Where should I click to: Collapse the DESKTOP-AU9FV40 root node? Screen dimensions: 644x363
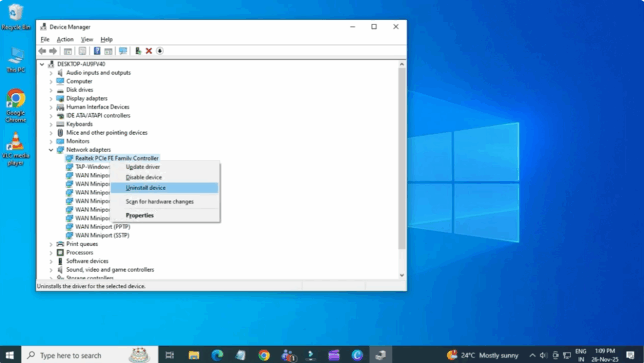[42, 64]
